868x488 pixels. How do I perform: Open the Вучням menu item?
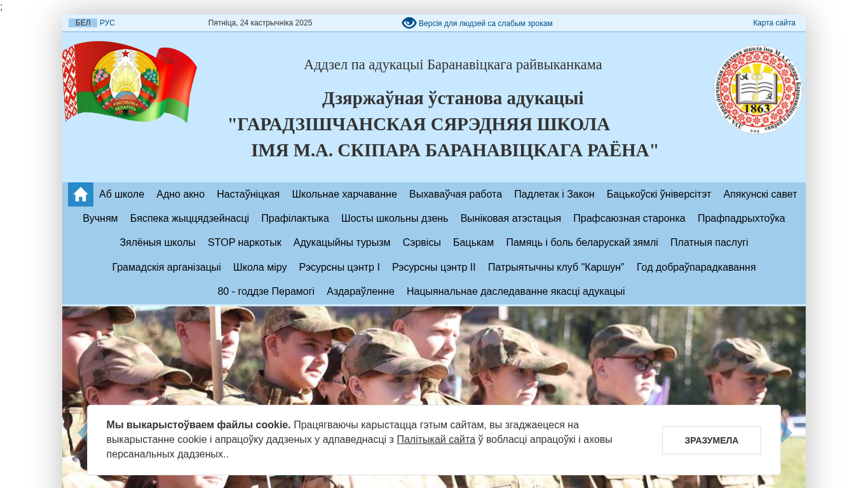coord(100,219)
